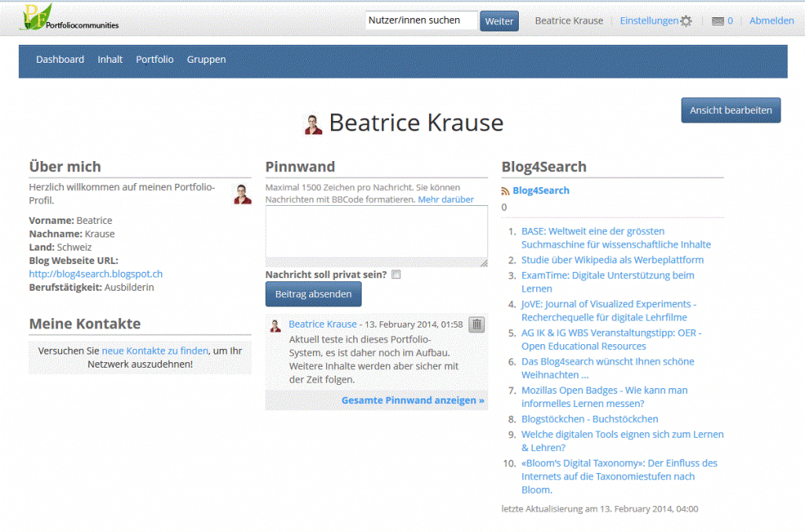
Task: Open the Inhalt menu item
Action: 110,60
